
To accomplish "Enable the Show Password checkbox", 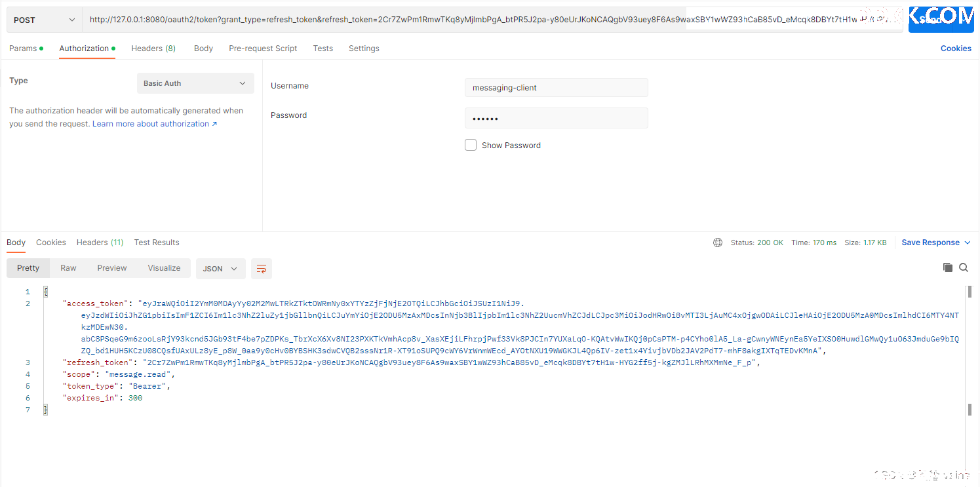I will 471,145.
